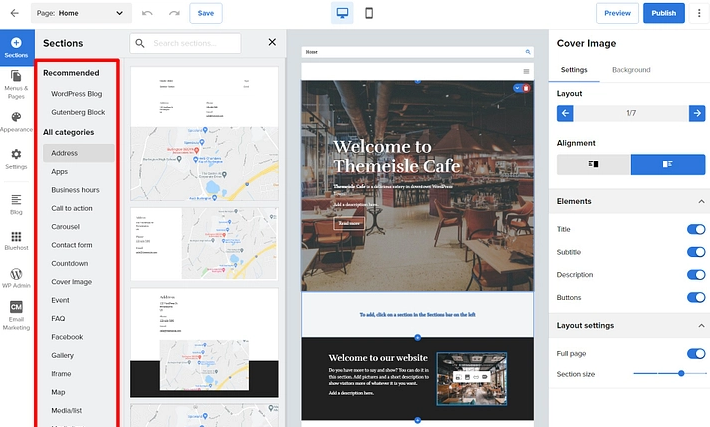
Task: Choose the blue selected alignment option
Action: [668, 164]
